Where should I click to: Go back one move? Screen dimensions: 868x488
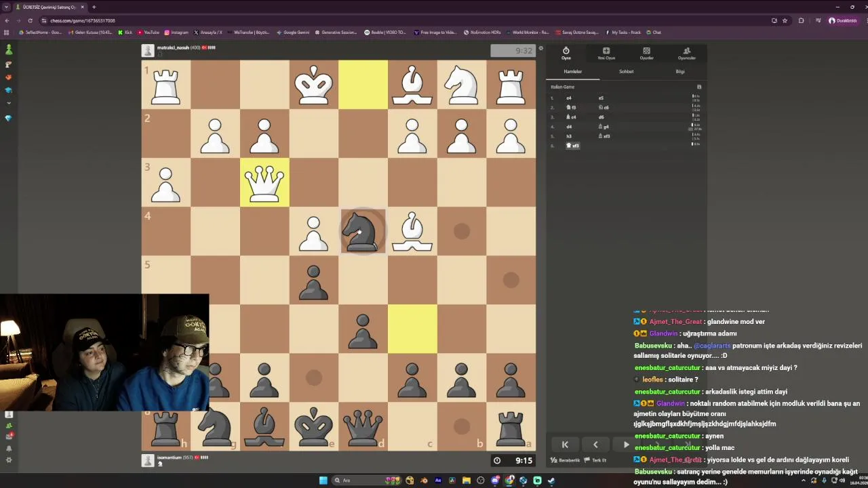click(595, 445)
